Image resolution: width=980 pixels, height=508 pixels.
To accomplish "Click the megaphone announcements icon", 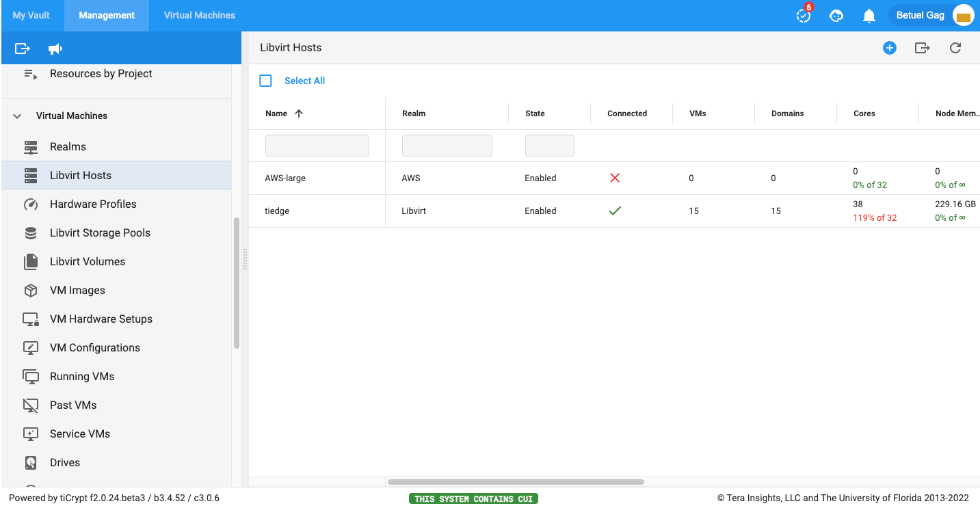I will coord(55,49).
